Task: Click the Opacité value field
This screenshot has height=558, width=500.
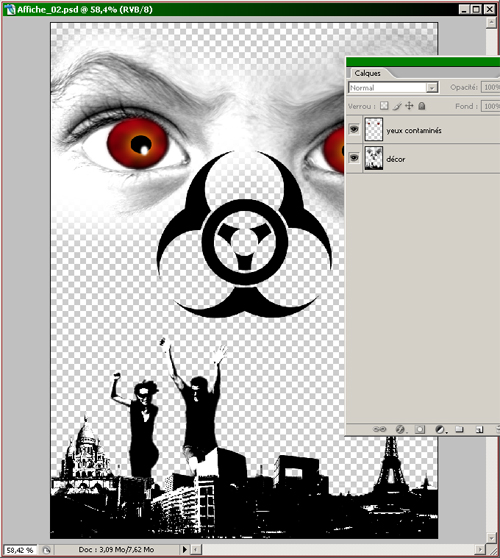Action: (490, 87)
